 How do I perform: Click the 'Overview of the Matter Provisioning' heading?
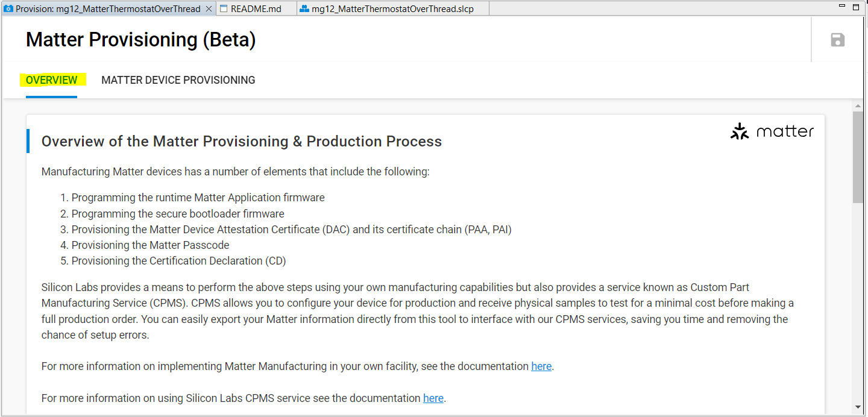(241, 142)
